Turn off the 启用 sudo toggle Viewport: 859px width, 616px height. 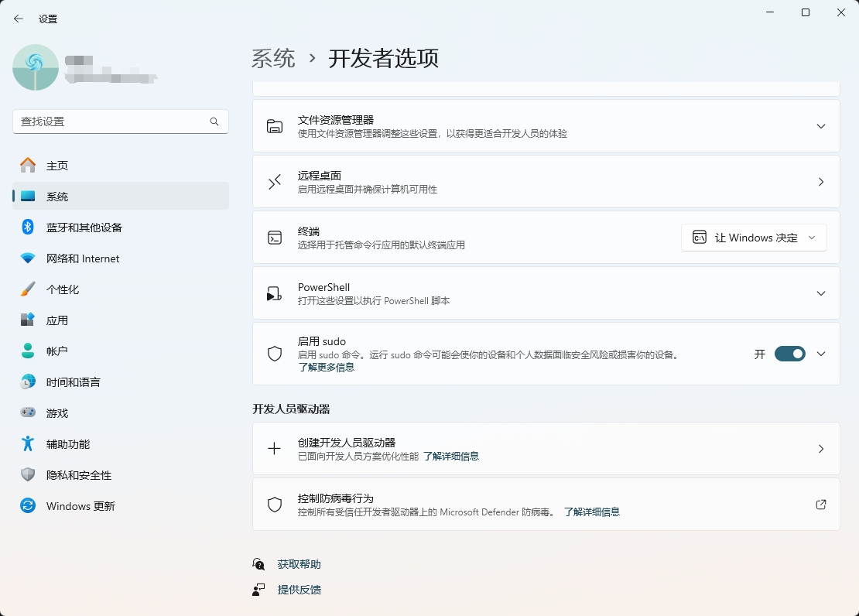click(x=790, y=354)
